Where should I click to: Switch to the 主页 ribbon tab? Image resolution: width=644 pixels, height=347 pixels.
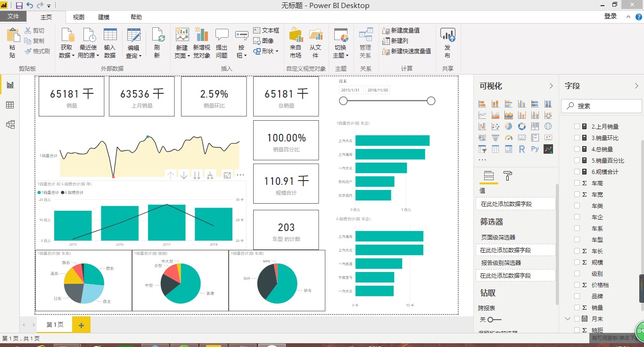46,17
